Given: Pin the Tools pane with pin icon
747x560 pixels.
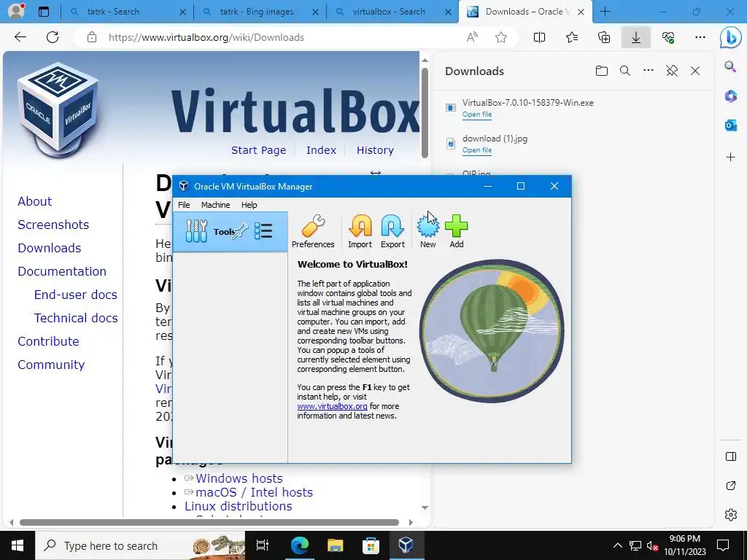Looking at the screenshot, I should [241, 231].
